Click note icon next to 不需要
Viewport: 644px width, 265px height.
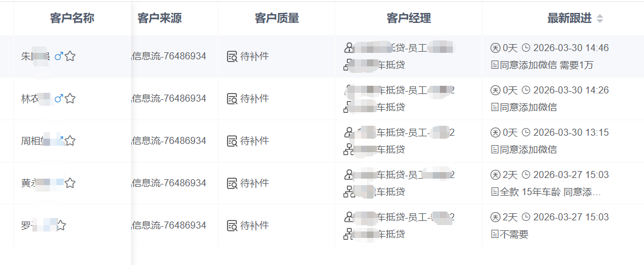(495, 234)
